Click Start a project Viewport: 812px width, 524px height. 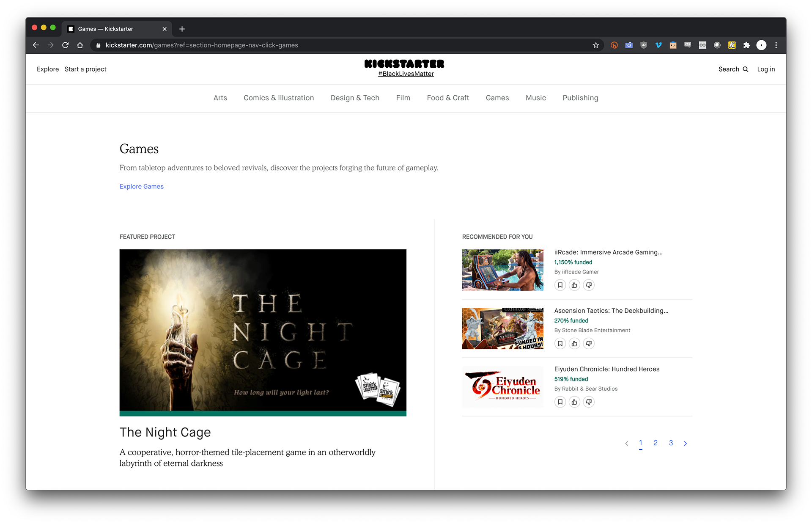85,69
